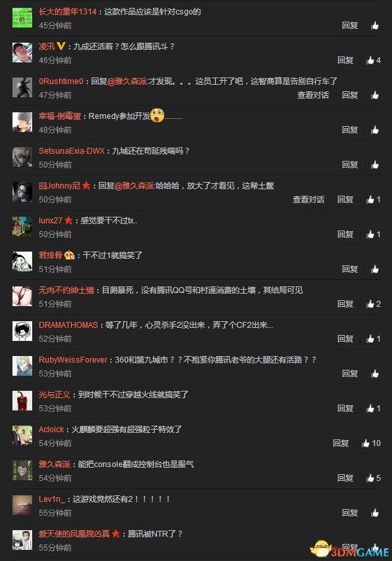Reply to 君排骨's comment
Image resolution: width=392 pixels, height=561 pixels.
click(x=350, y=269)
